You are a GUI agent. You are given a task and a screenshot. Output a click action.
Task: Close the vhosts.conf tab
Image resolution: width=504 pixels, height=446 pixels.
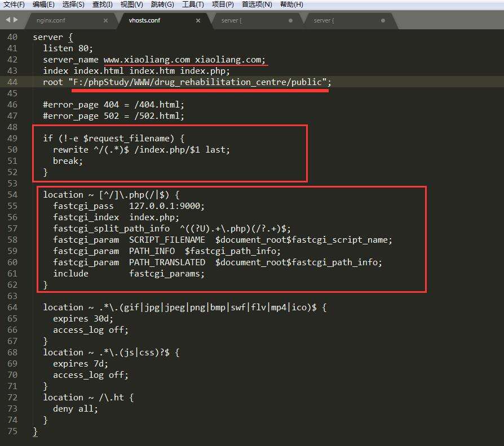pos(198,21)
